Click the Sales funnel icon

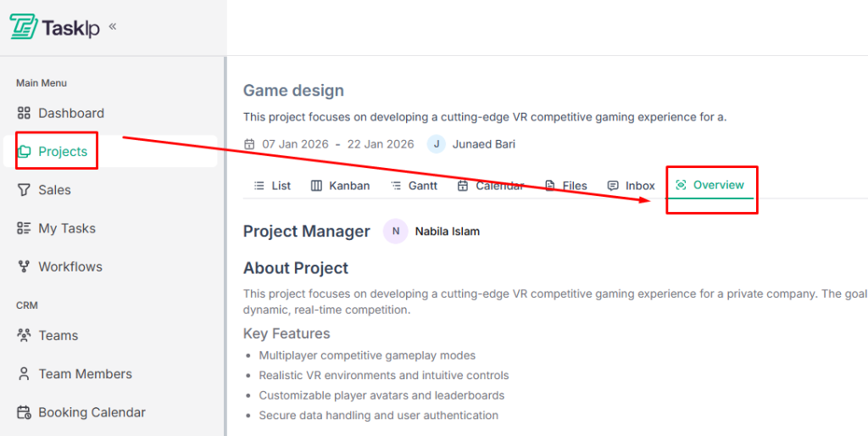tap(24, 190)
